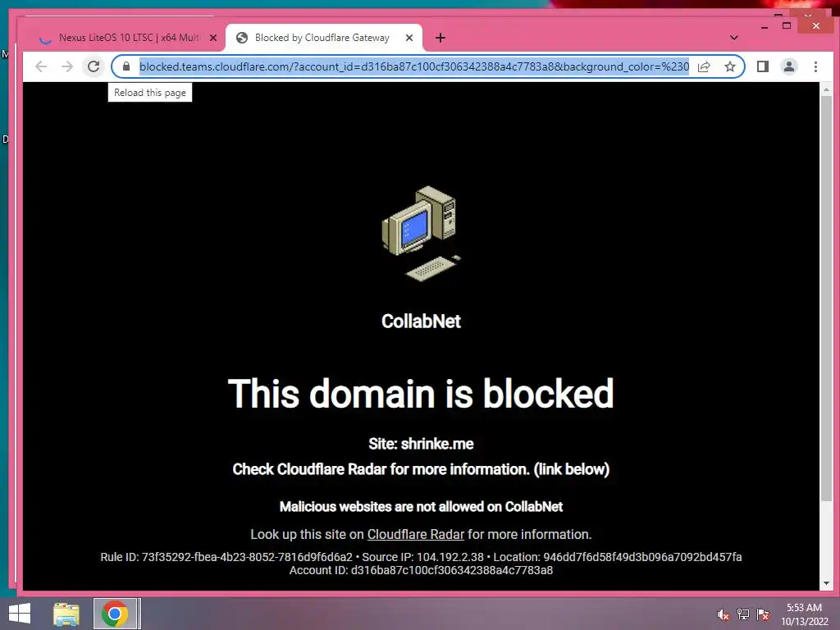840x630 pixels.
Task: Click the Rule ID text line
Action: 421,557
